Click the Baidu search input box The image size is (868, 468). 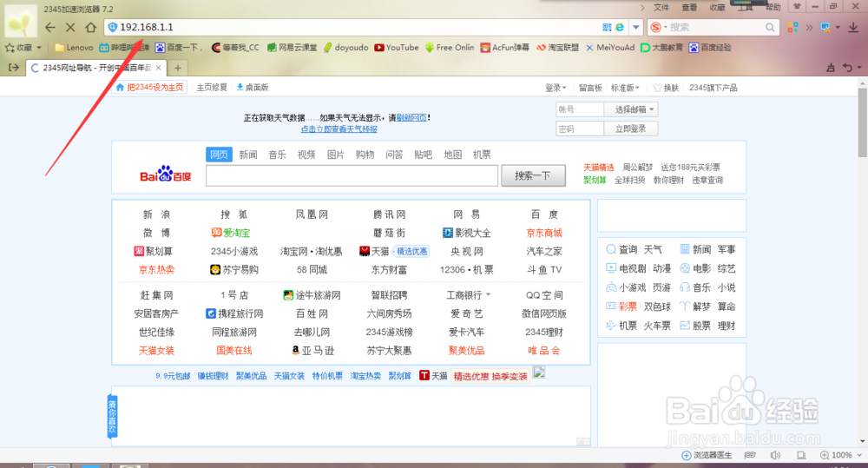click(352, 175)
